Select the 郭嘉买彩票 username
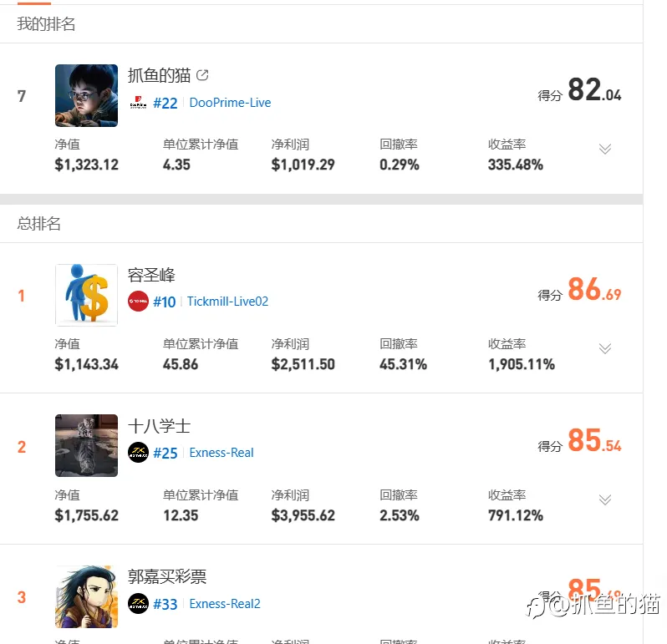Image resolution: width=667 pixels, height=644 pixels. pyautogui.click(x=167, y=576)
